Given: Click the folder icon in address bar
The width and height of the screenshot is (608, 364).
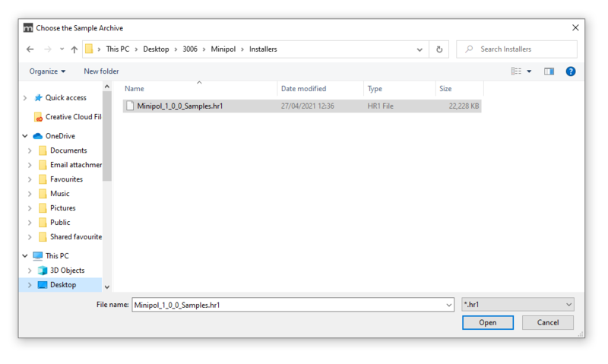Looking at the screenshot, I should (x=89, y=49).
